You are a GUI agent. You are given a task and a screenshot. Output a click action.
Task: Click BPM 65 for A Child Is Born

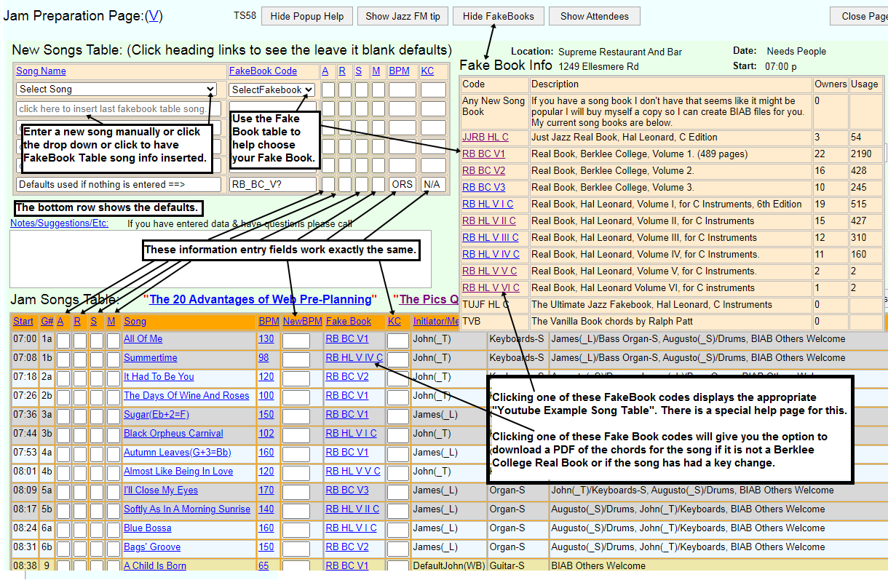pos(263,566)
